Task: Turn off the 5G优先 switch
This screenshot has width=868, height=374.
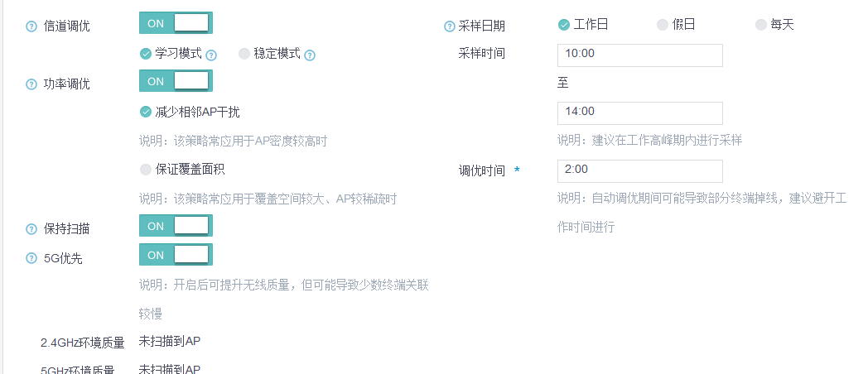Action: (x=176, y=255)
